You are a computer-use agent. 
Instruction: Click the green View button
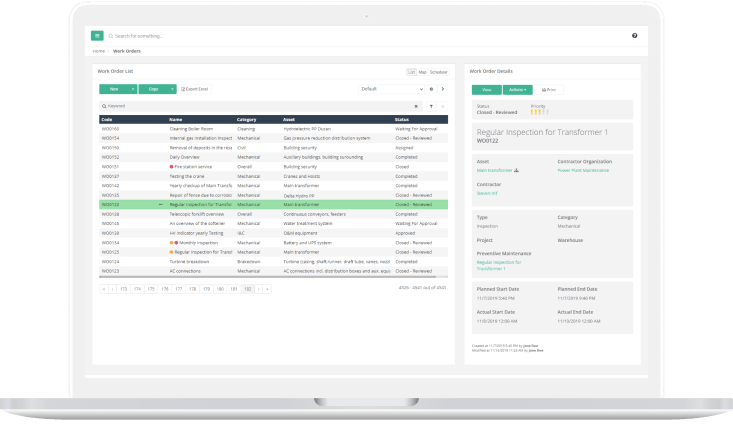pos(486,89)
